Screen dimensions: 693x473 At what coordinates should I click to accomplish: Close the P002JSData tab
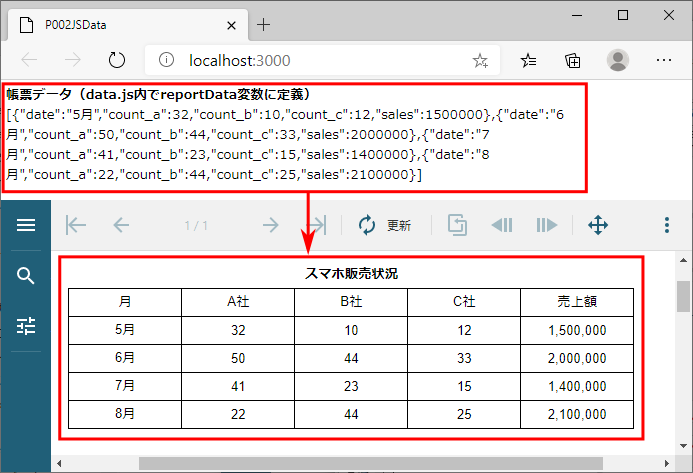click(231, 26)
